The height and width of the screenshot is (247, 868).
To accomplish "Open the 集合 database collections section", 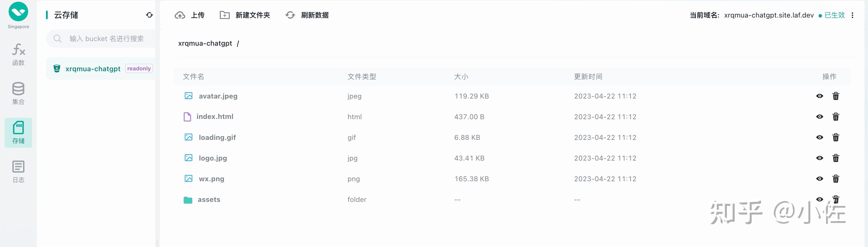I will coord(18,93).
